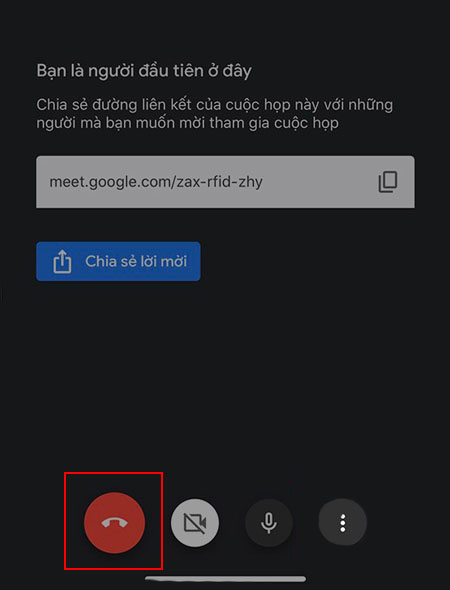Viewport: 450px width, 590px height.
Task: Tap the Chia sẻ đường liên kết description text
Action: (x=214, y=114)
